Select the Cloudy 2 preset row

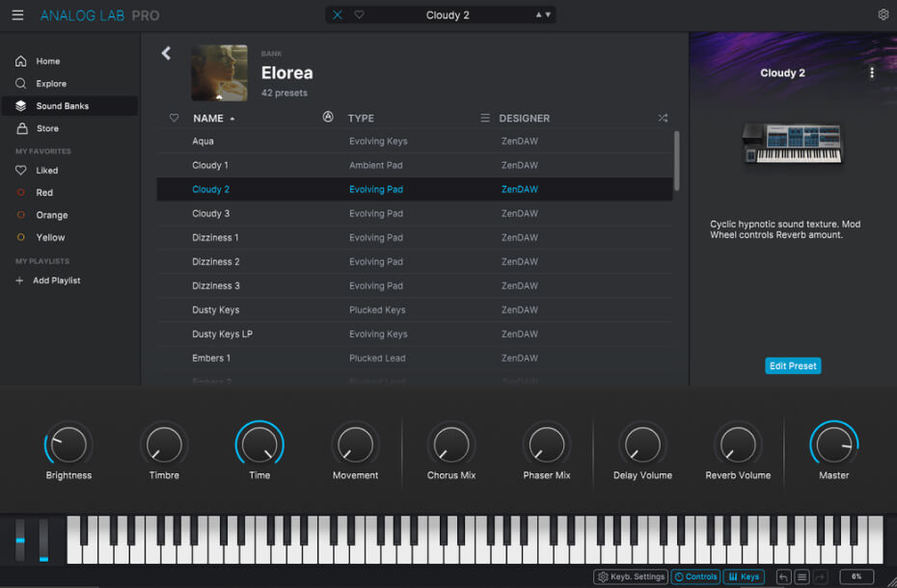click(414, 189)
